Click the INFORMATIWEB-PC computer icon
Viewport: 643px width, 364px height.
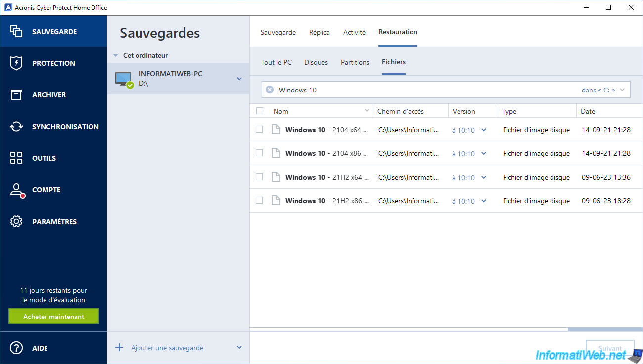tap(124, 79)
